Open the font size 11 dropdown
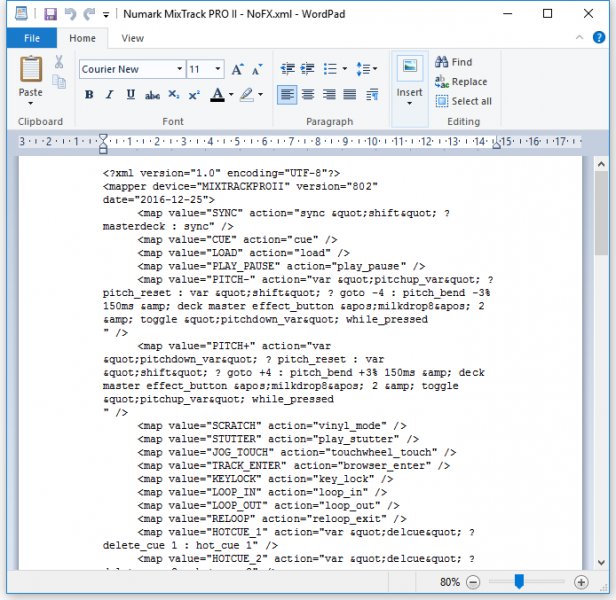 click(217, 69)
